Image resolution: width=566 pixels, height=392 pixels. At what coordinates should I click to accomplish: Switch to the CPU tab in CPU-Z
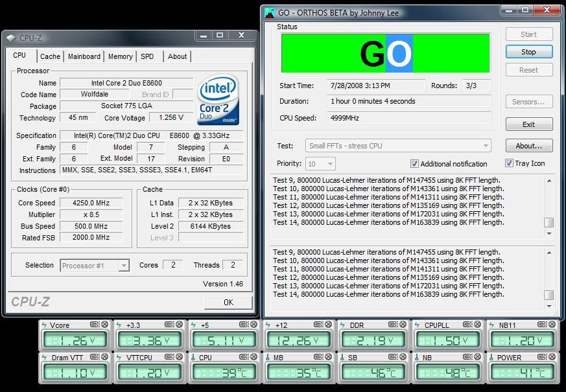[19, 56]
